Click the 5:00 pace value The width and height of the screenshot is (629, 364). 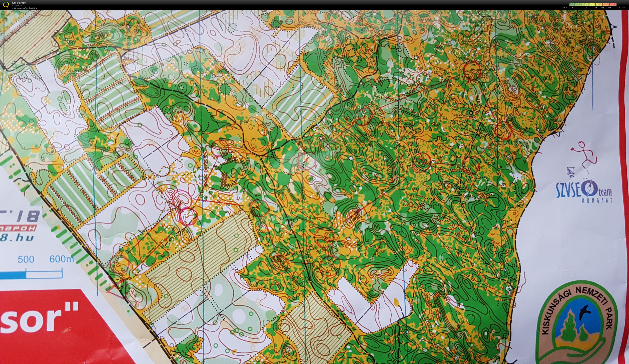pyautogui.click(x=581, y=7)
